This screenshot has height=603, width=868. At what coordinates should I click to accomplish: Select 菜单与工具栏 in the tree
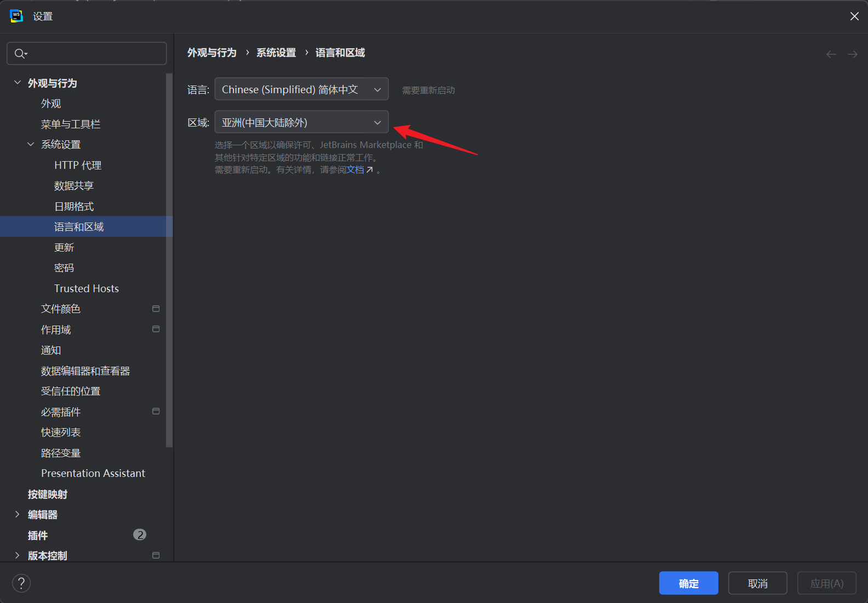71,124
